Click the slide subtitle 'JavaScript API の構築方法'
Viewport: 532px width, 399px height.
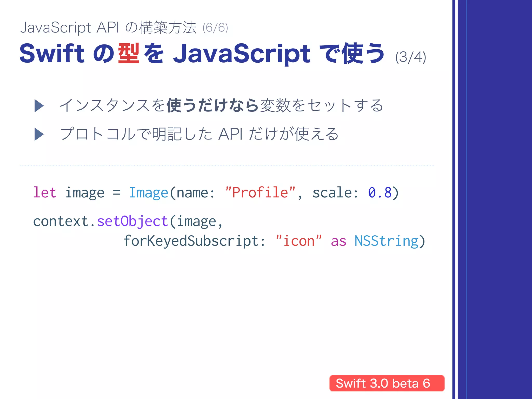point(108,28)
